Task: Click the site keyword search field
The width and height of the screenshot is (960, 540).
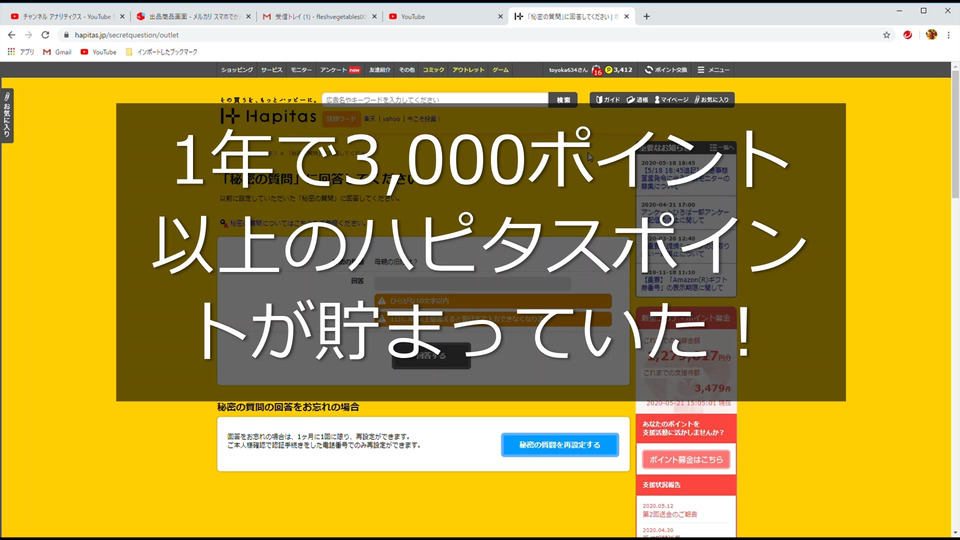Action: (435, 99)
